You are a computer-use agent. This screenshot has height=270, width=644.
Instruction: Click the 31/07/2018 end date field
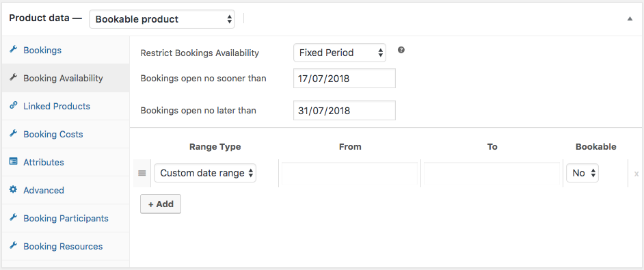[344, 111]
